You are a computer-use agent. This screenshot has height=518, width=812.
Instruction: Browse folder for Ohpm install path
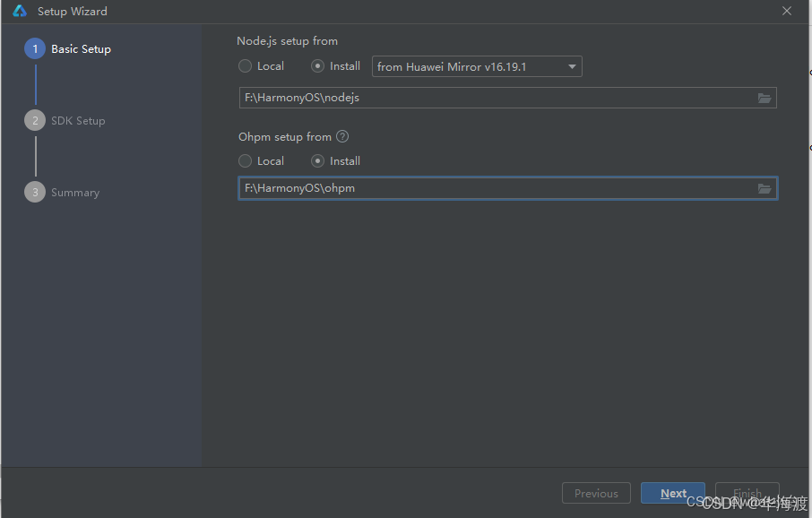point(764,188)
